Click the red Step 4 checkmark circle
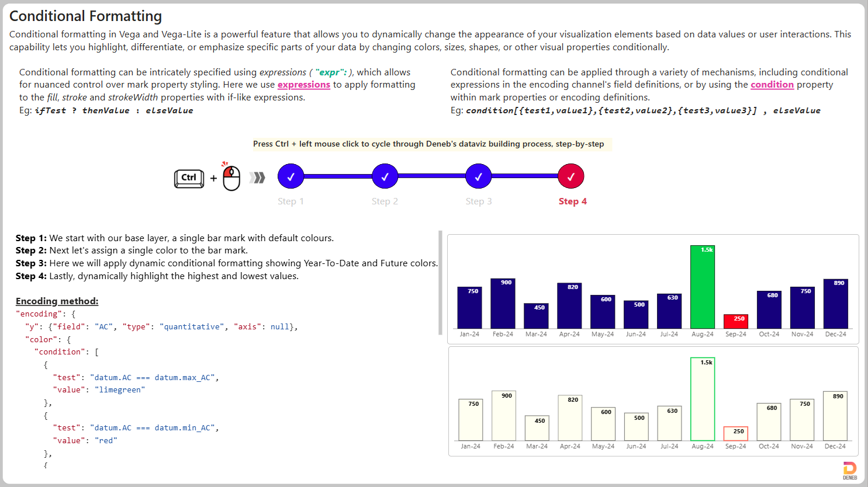The width and height of the screenshot is (868, 487). pos(571,176)
